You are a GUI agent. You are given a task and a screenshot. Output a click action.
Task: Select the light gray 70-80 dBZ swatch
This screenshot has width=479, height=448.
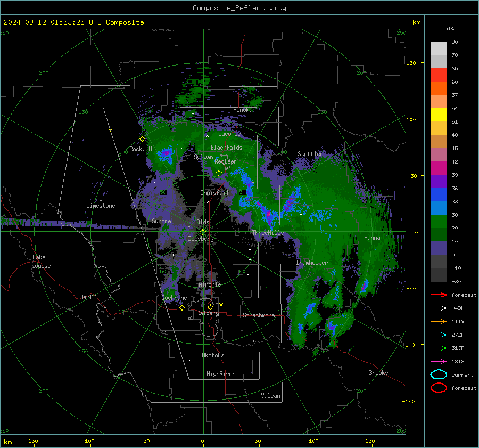click(439, 48)
